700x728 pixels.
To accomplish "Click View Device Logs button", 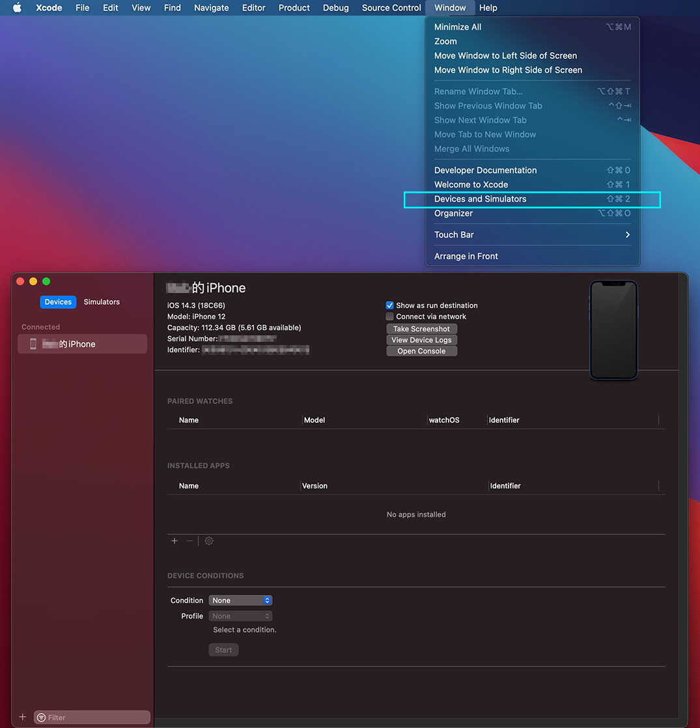I will click(x=421, y=340).
